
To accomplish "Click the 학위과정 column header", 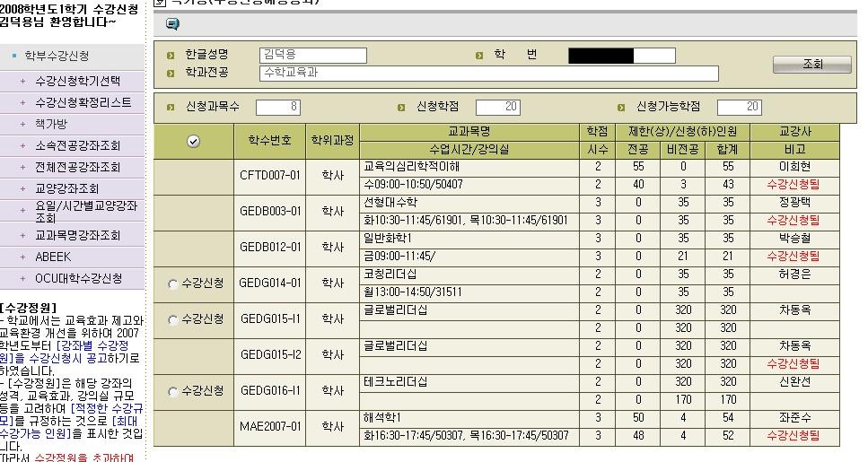I will 332,141.
